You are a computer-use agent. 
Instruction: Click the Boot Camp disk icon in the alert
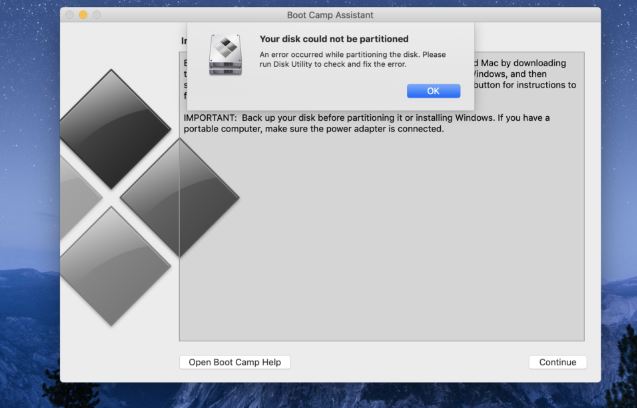point(225,55)
